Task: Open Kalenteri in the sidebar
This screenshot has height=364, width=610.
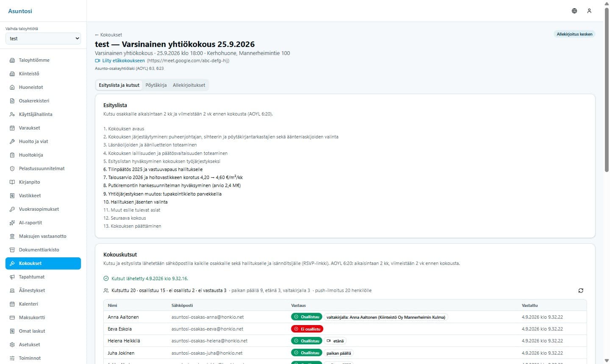Action: 43,304
